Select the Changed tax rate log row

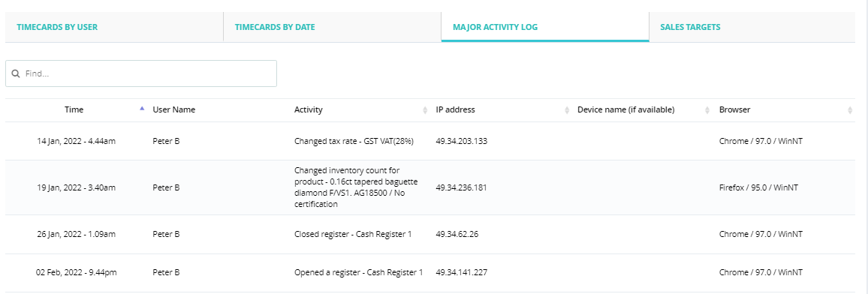point(430,141)
